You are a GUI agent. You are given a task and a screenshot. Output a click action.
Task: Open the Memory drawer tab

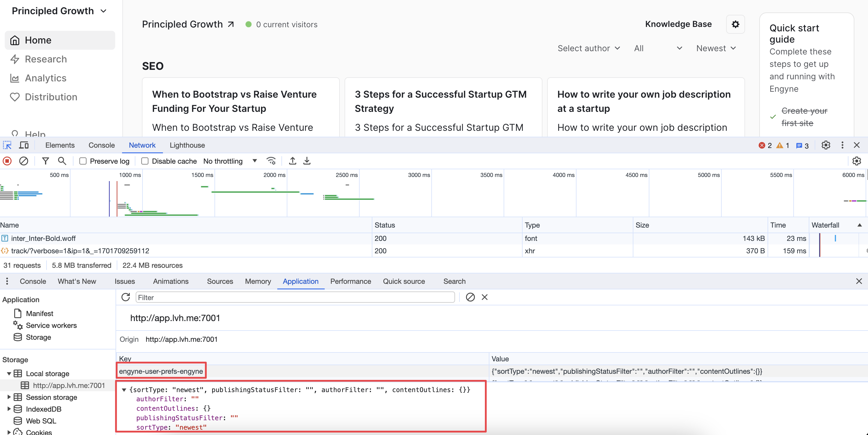[258, 281]
